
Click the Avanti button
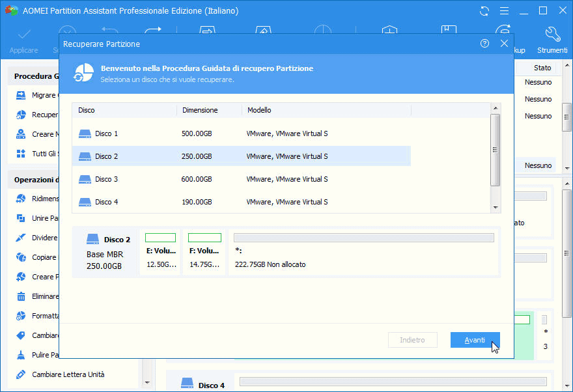(x=475, y=340)
